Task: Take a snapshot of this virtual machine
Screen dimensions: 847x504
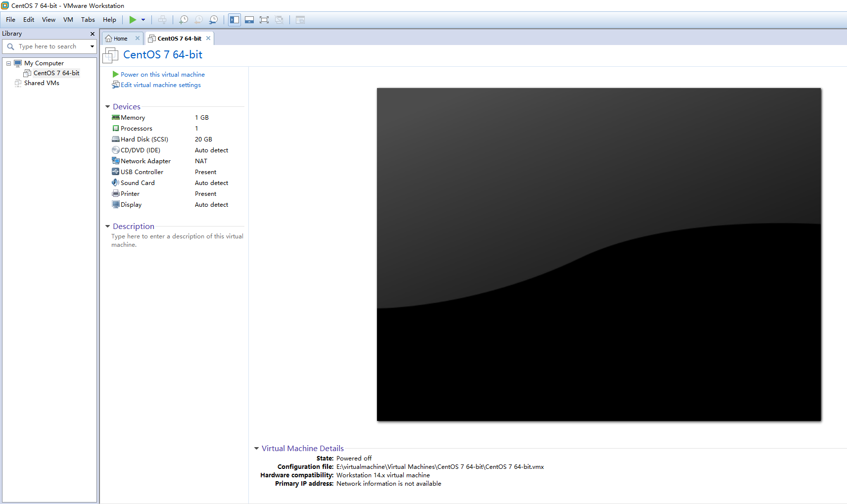Action: click(x=184, y=20)
